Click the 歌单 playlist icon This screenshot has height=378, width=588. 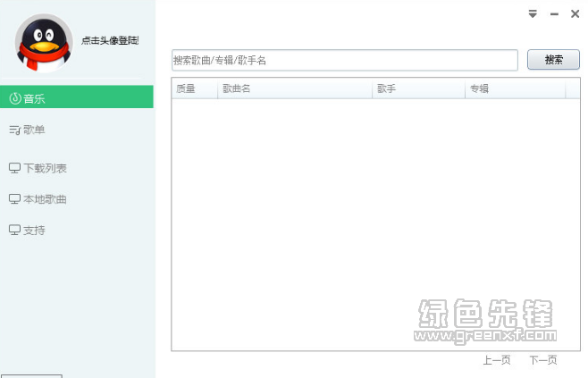(x=15, y=130)
